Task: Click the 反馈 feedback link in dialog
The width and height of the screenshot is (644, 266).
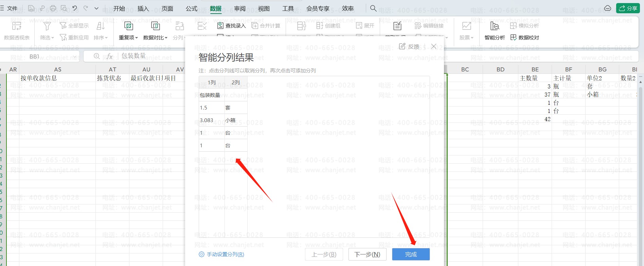Action: 409,46
